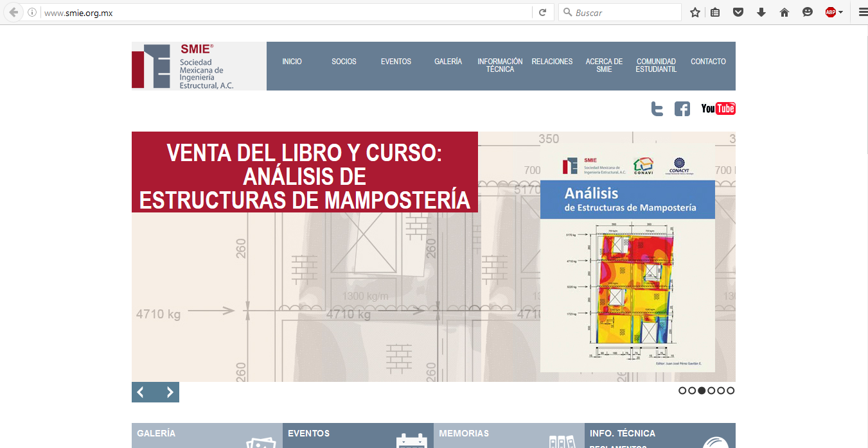Click the browser reload page icon
This screenshot has height=448, width=868.
click(543, 12)
